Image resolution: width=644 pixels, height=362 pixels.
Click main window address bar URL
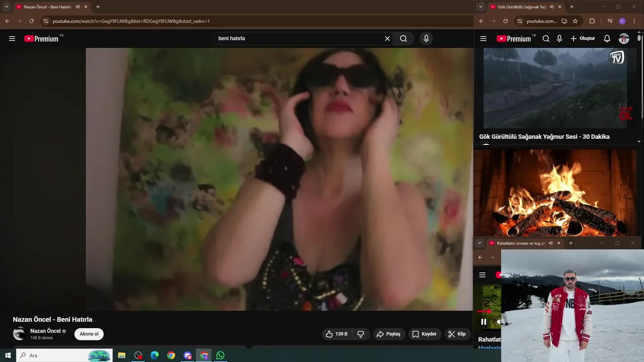(x=131, y=21)
